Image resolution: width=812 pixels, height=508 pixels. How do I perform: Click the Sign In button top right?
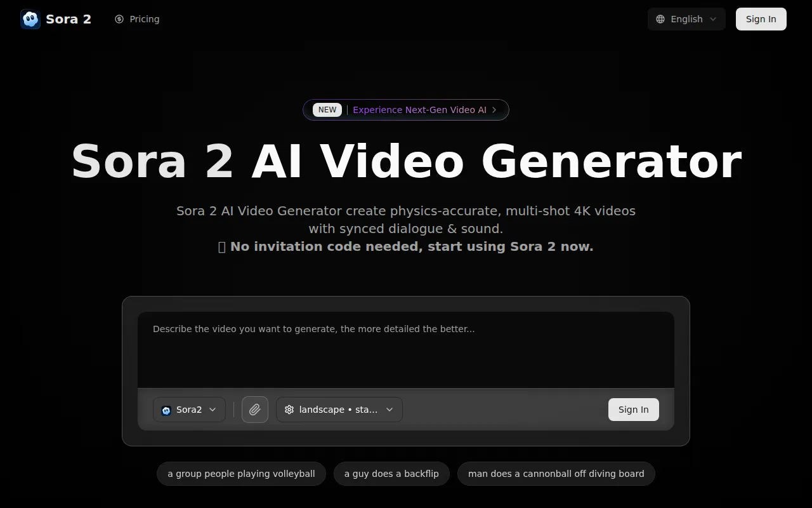click(x=761, y=19)
